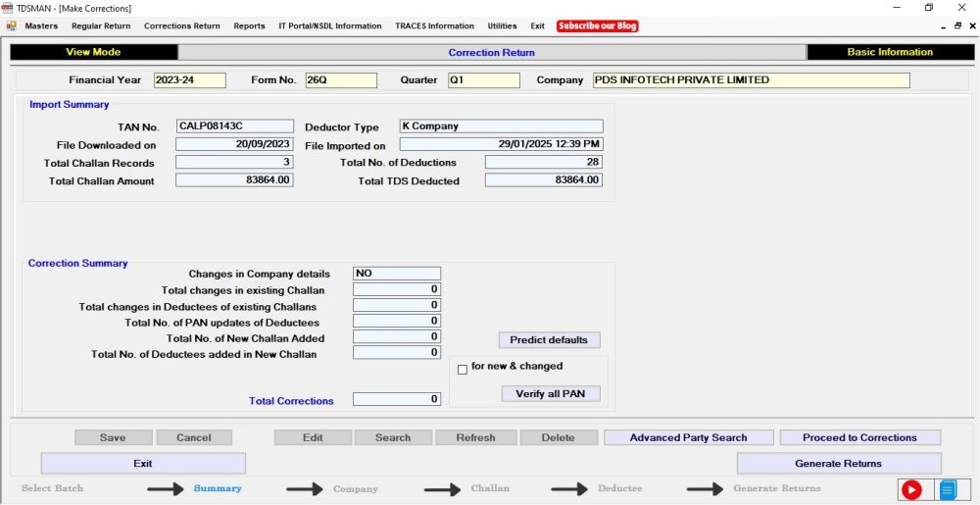Click the Total No. of Deductions field
This screenshot has width=980, height=505.
click(544, 162)
